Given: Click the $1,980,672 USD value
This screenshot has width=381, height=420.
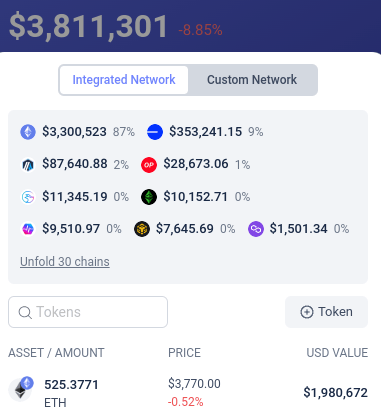Looking at the screenshot, I should (336, 393).
